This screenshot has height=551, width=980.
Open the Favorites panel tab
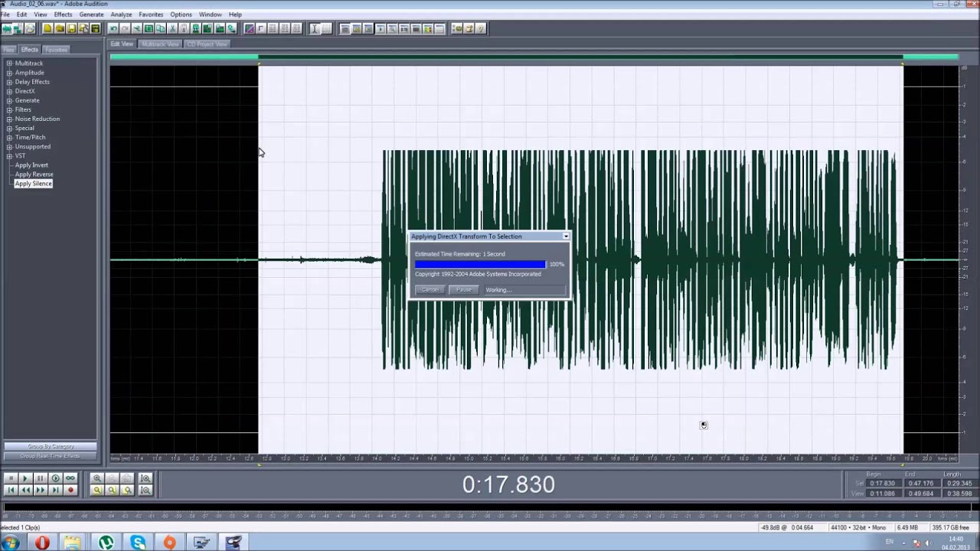[x=56, y=50]
